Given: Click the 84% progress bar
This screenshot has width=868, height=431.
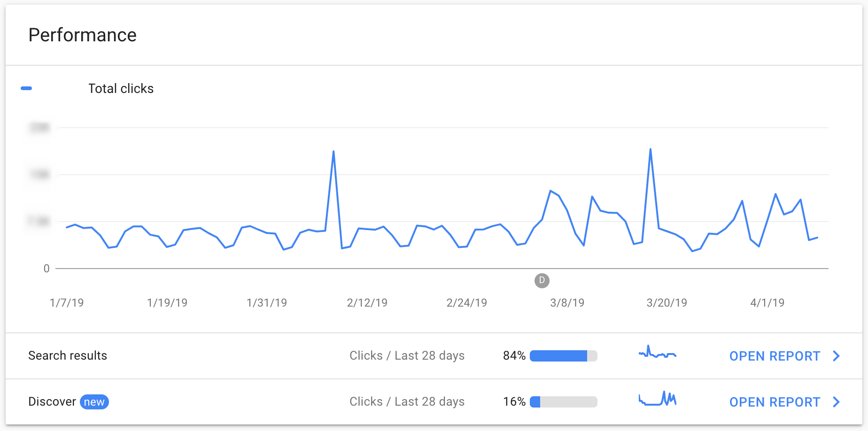Looking at the screenshot, I should [563, 356].
